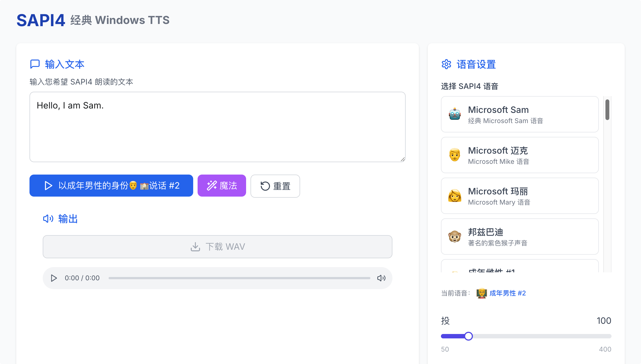The height and width of the screenshot is (364, 641).
Task: Click the 魔法 purple button
Action: pos(222,186)
